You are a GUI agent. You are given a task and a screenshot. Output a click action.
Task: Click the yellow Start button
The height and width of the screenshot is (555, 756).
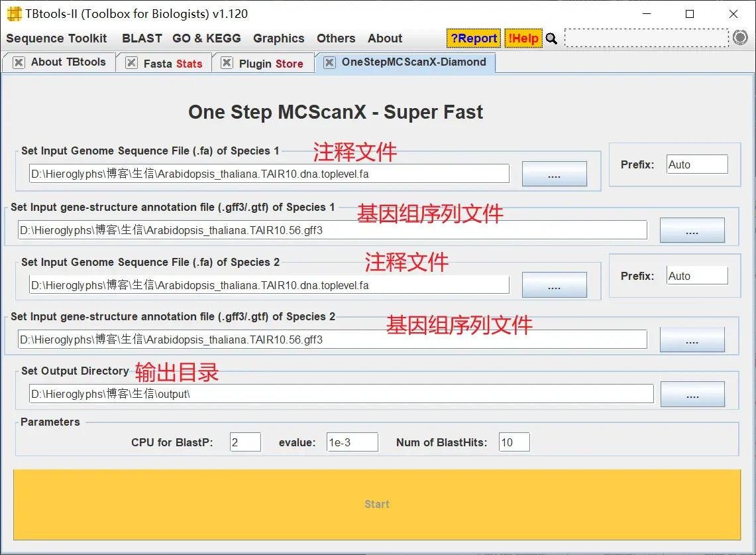377,505
